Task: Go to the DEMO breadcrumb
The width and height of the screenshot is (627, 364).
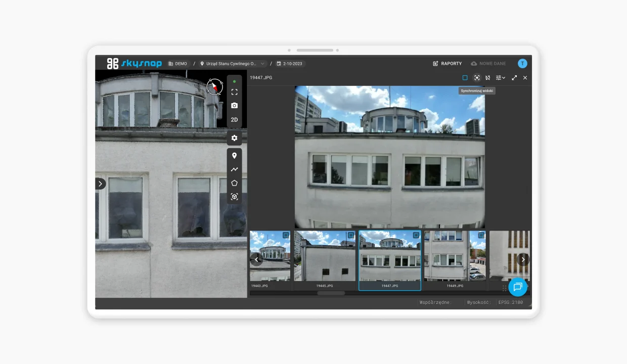Action: point(177,64)
